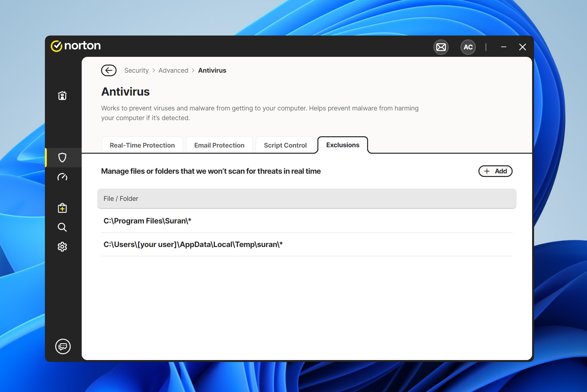The height and width of the screenshot is (392, 587).
Task: Close the Norton window
Action: (x=522, y=47)
